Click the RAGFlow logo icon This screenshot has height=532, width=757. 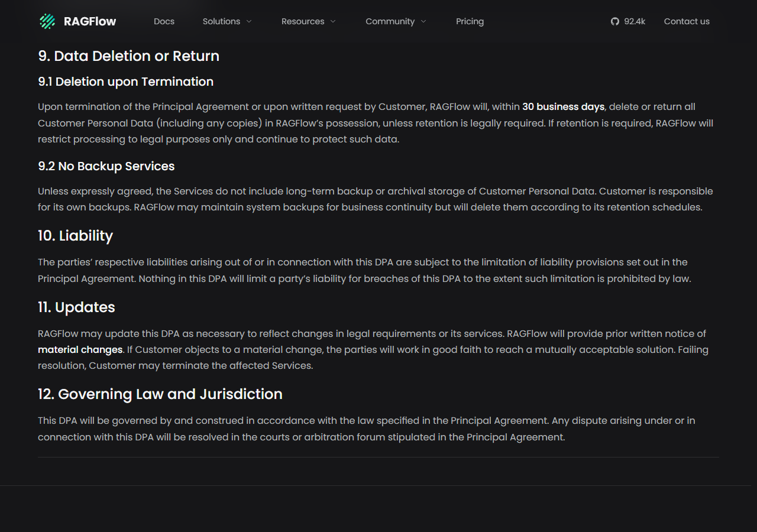click(x=47, y=21)
